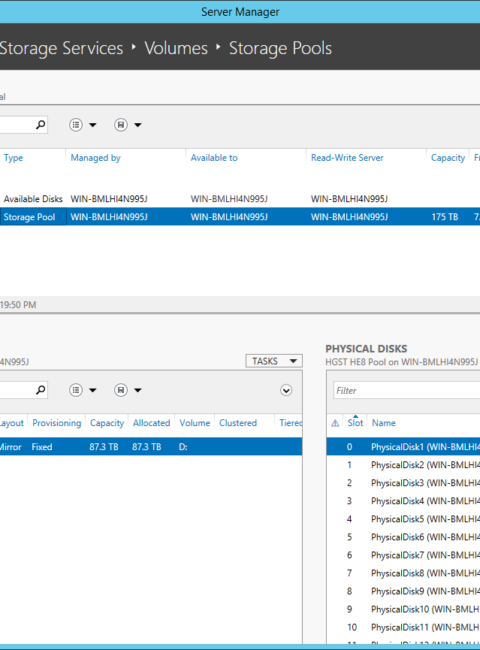Sort pools by Available to column
This screenshot has width=480, height=650.
(214, 158)
